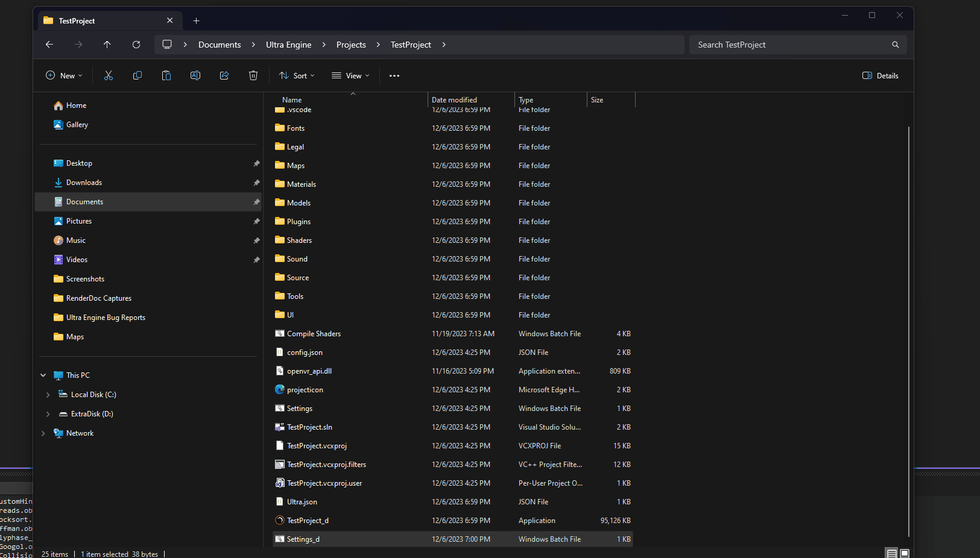980x558 pixels.
Task: Click the Copy icon in the toolbar
Action: (137, 75)
